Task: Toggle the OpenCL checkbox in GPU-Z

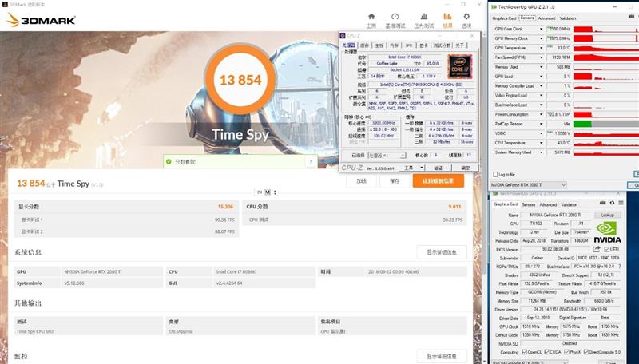Action: click(525, 352)
